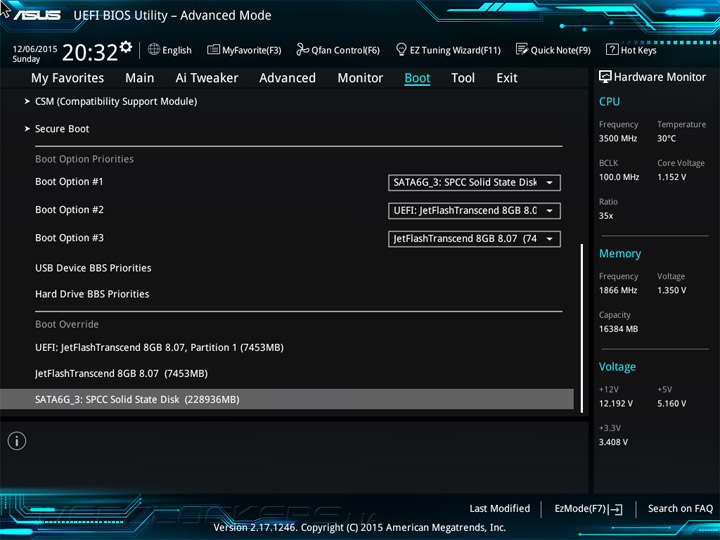The image size is (720, 540).
Task: Click the Quick Note notepad icon
Action: click(522, 49)
